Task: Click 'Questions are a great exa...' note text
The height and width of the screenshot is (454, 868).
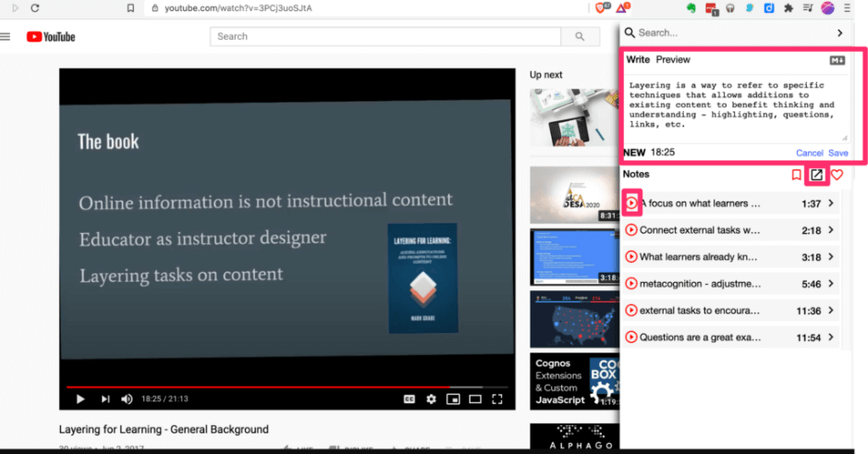Action: 701,337
